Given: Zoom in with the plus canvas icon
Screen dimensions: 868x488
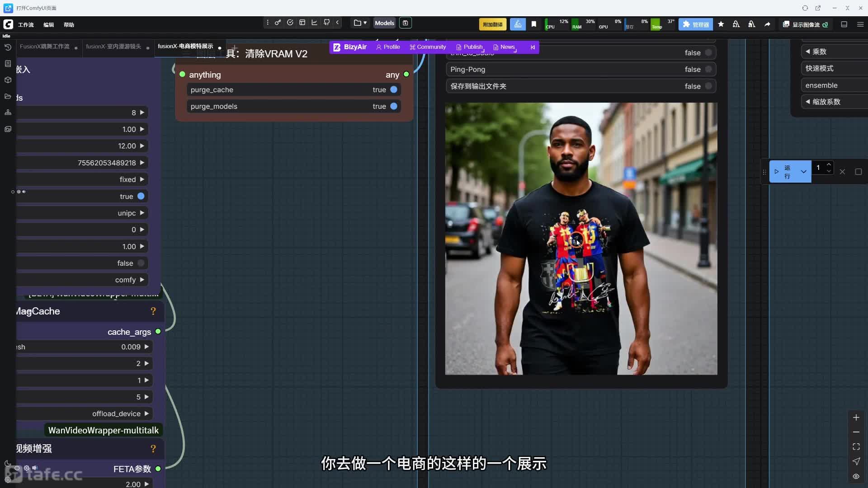Looking at the screenshot, I should click(856, 418).
